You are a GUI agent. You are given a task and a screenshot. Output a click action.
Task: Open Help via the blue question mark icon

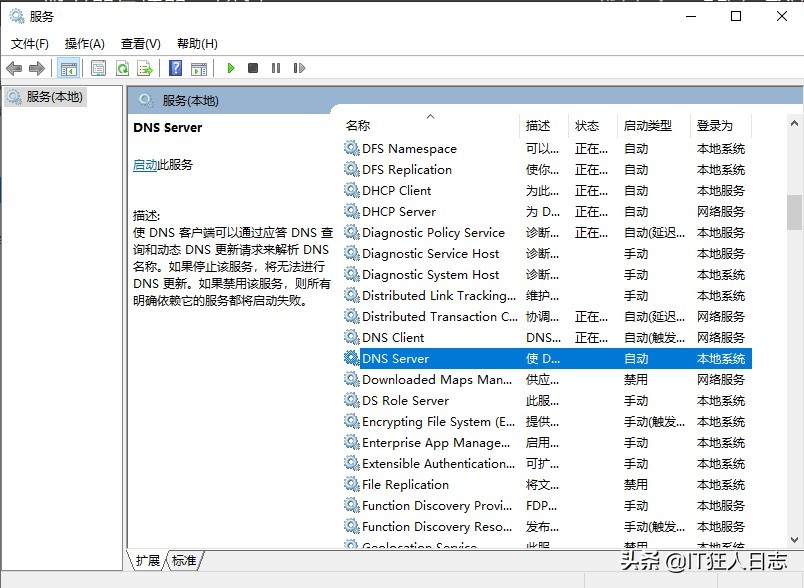click(176, 68)
